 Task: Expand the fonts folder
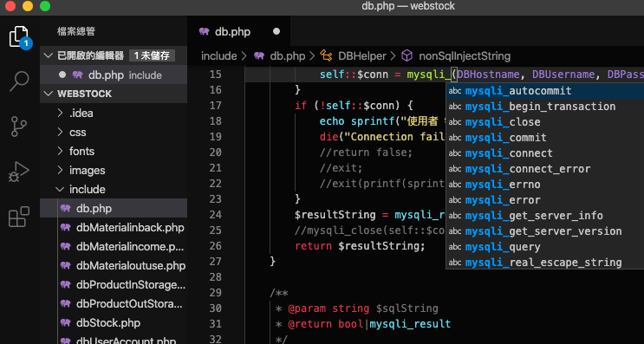(x=61, y=151)
